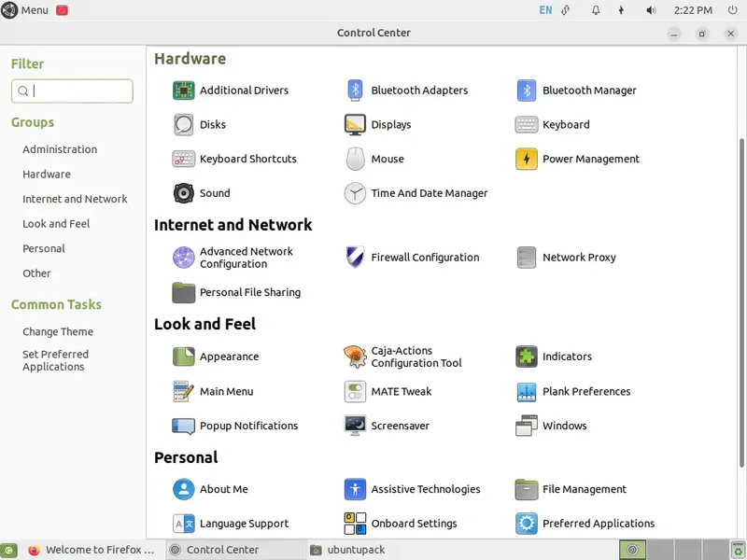Launch the Screensaver icon
The height and width of the screenshot is (560, 747).
pyautogui.click(x=355, y=426)
